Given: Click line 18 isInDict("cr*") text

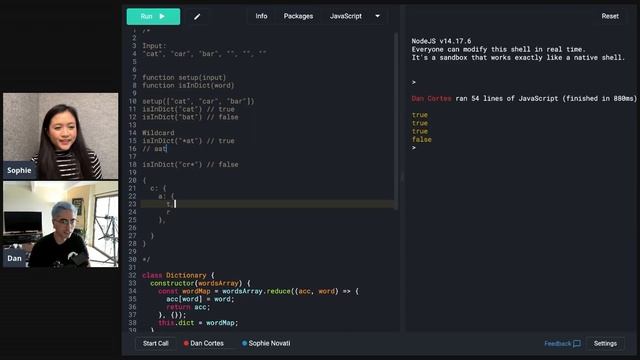Looking at the screenshot, I should point(190,164).
